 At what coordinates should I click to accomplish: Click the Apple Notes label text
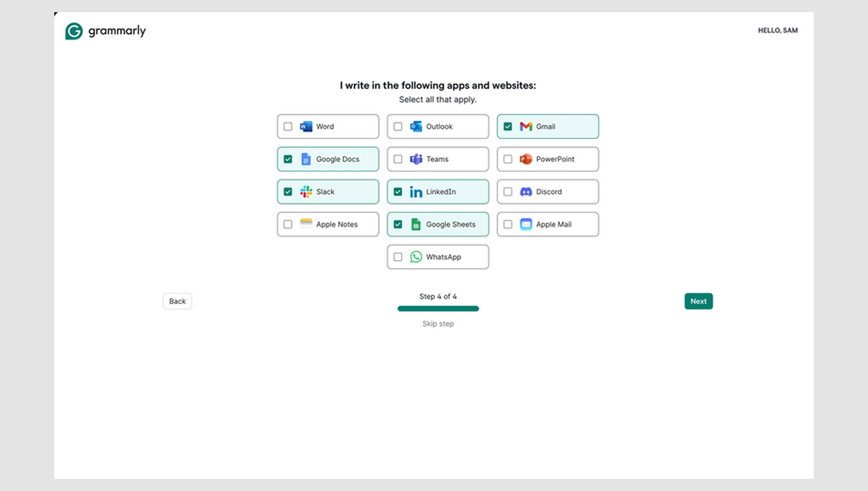click(x=337, y=224)
